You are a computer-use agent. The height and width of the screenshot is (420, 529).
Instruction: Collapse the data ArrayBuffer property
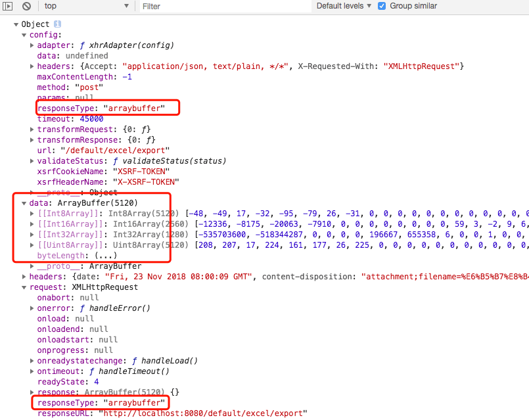coord(24,203)
